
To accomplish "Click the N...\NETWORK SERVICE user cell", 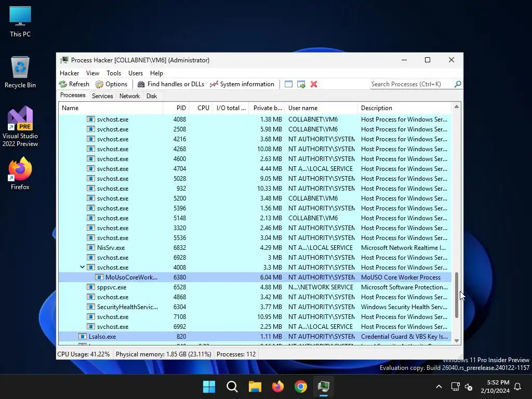I will click(x=321, y=287).
